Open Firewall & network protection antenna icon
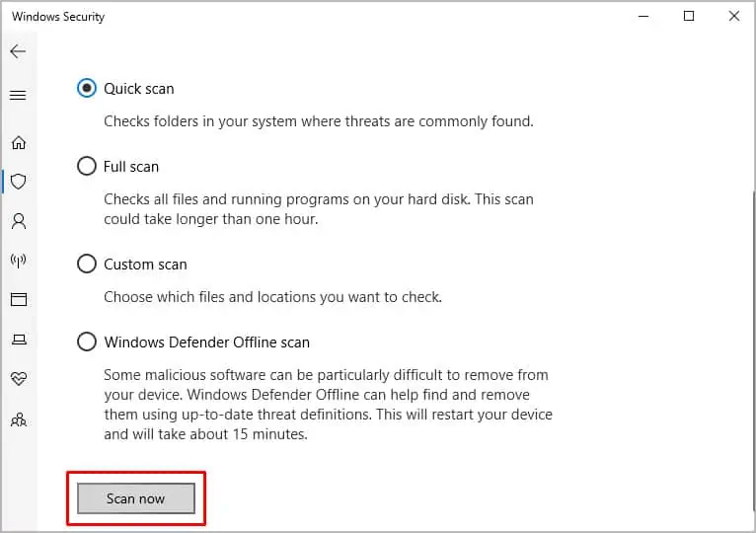The image size is (756, 533). tap(19, 261)
